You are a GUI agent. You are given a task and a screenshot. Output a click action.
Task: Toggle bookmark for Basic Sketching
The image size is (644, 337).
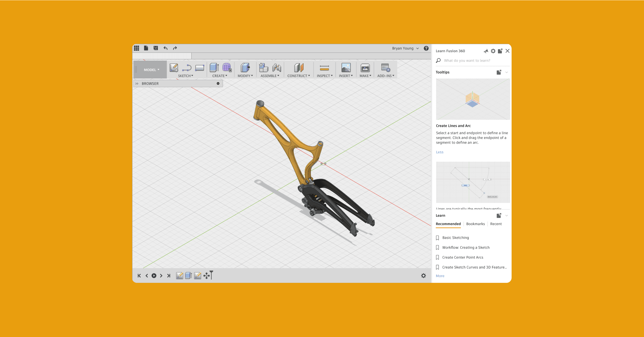point(437,238)
